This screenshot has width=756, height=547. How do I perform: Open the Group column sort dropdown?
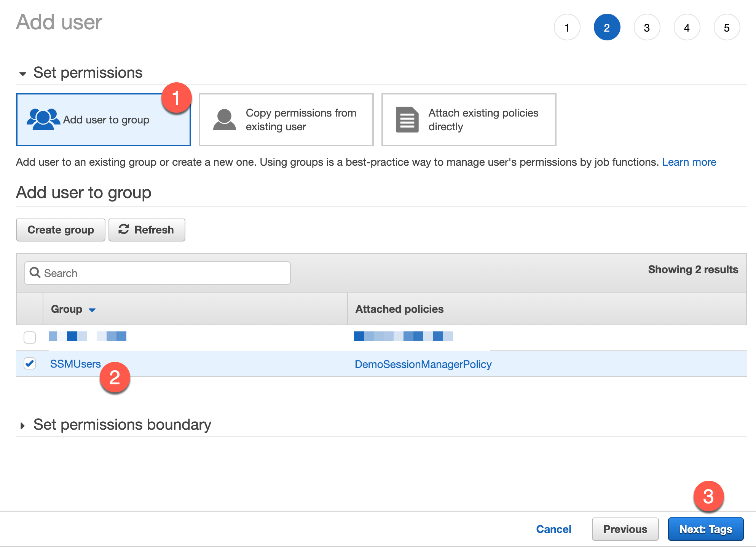93,310
